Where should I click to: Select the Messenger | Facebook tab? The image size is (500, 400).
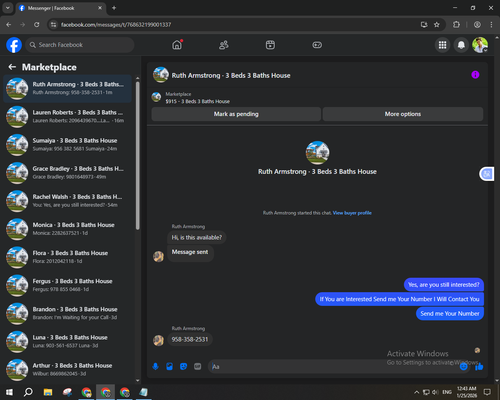(61, 8)
